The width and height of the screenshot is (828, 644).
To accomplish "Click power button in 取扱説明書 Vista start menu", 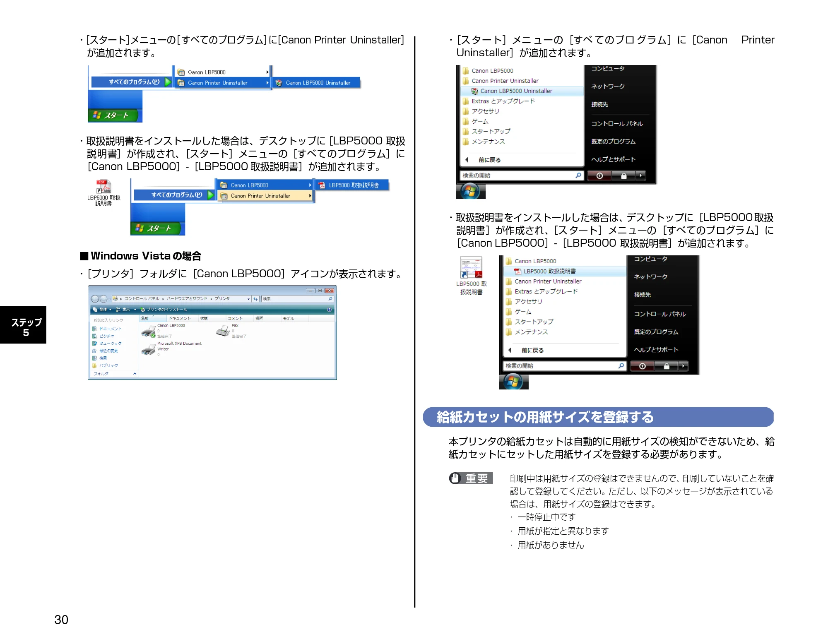I will [x=642, y=366].
